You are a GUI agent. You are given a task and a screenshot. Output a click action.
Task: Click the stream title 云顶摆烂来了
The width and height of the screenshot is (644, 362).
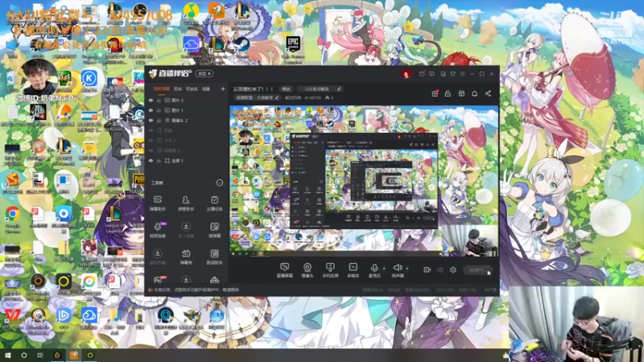254,88
